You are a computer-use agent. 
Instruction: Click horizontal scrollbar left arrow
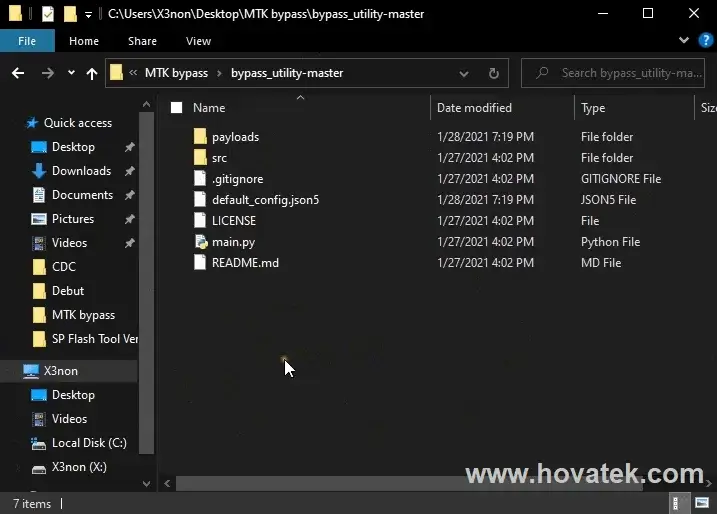click(167, 483)
